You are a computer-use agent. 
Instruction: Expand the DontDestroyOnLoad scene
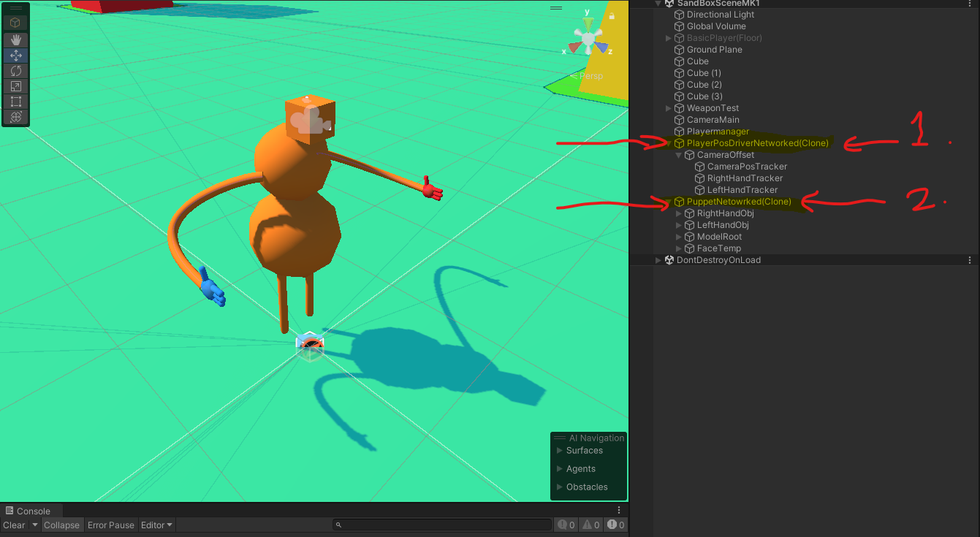[658, 260]
